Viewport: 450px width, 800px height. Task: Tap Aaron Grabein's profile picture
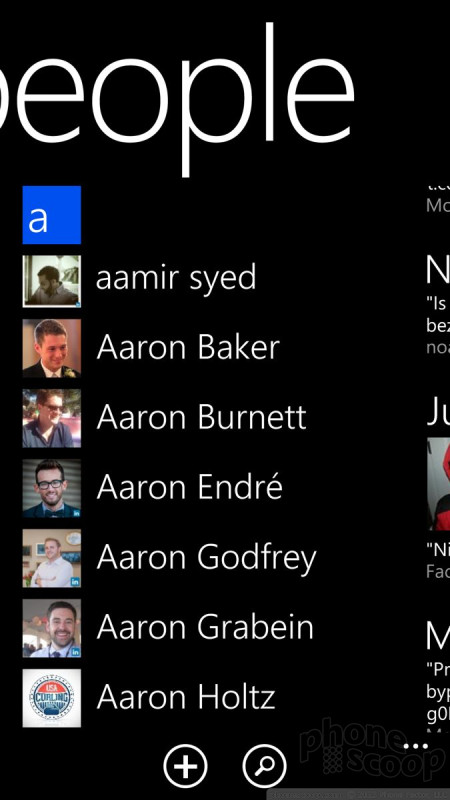pos(52,628)
